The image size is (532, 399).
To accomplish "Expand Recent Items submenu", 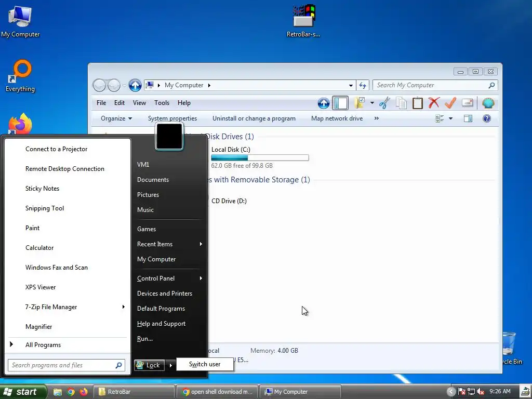I will [170, 244].
